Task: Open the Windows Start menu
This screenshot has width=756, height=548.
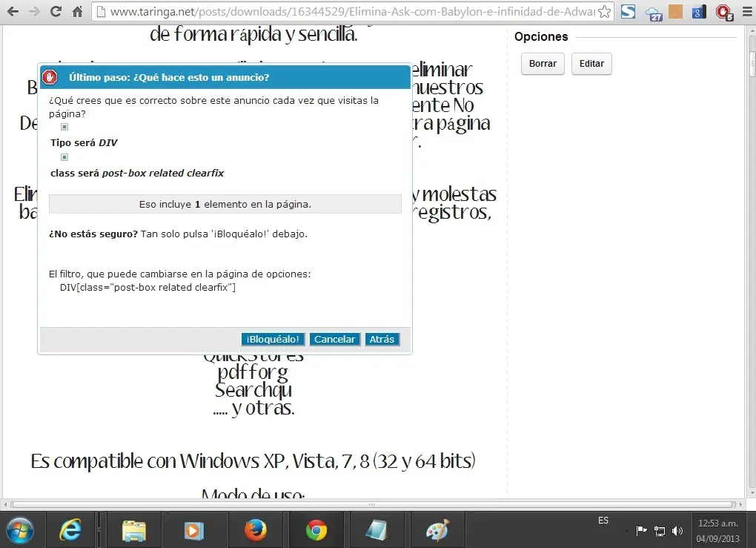Action: [19, 530]
